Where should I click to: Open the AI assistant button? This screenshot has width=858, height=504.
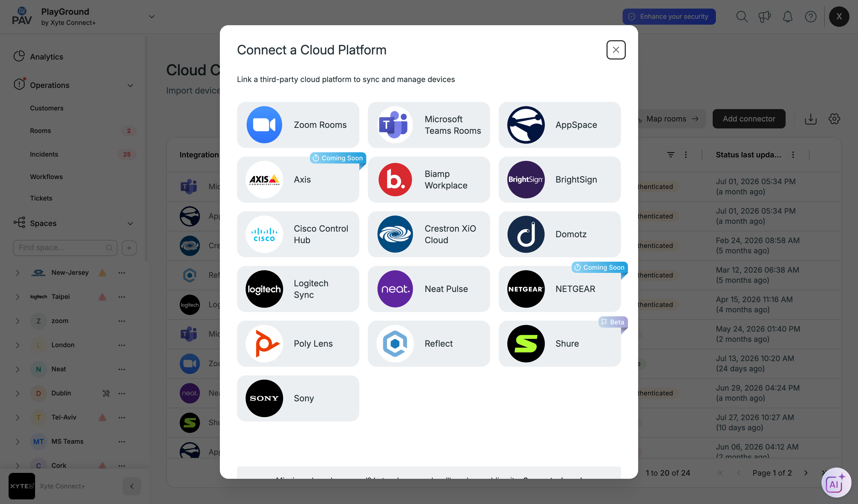836,482
